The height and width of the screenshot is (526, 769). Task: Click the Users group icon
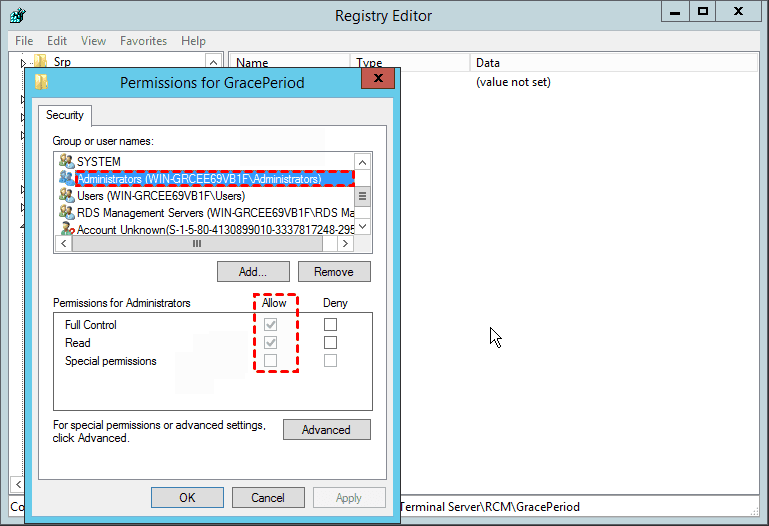pyautogui.click(x=67, y=195)
